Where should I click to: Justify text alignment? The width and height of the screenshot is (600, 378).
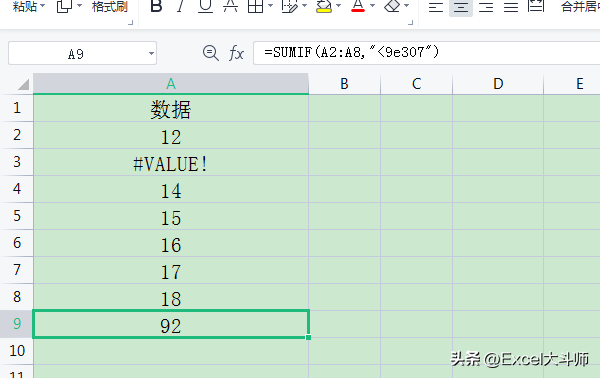pos(511,7)
